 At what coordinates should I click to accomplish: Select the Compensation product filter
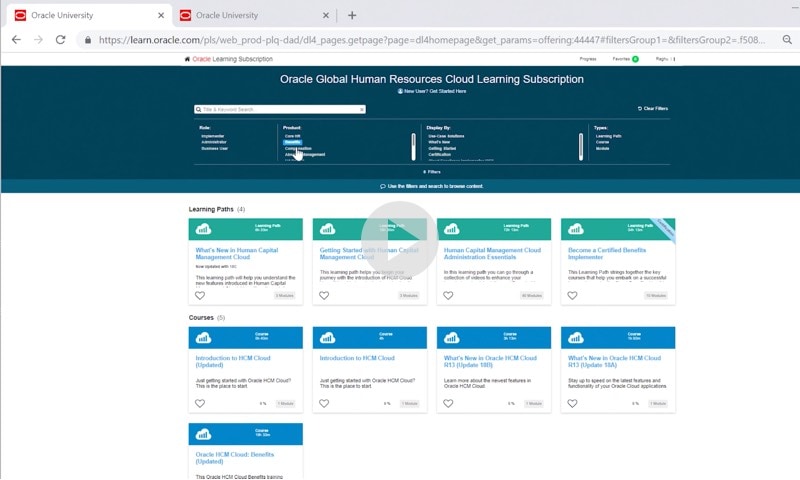(x=298, y=148)
